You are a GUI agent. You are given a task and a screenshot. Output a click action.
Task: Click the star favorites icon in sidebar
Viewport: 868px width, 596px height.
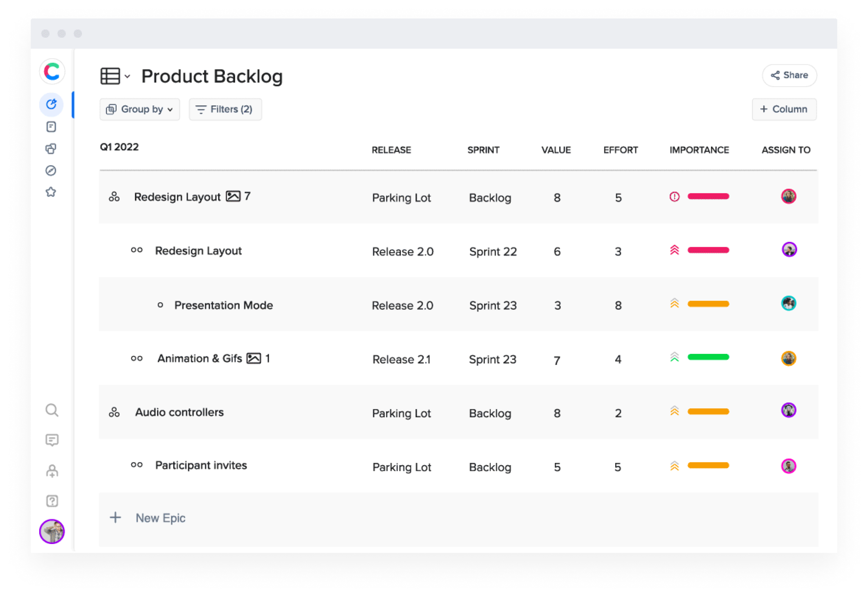51,192
